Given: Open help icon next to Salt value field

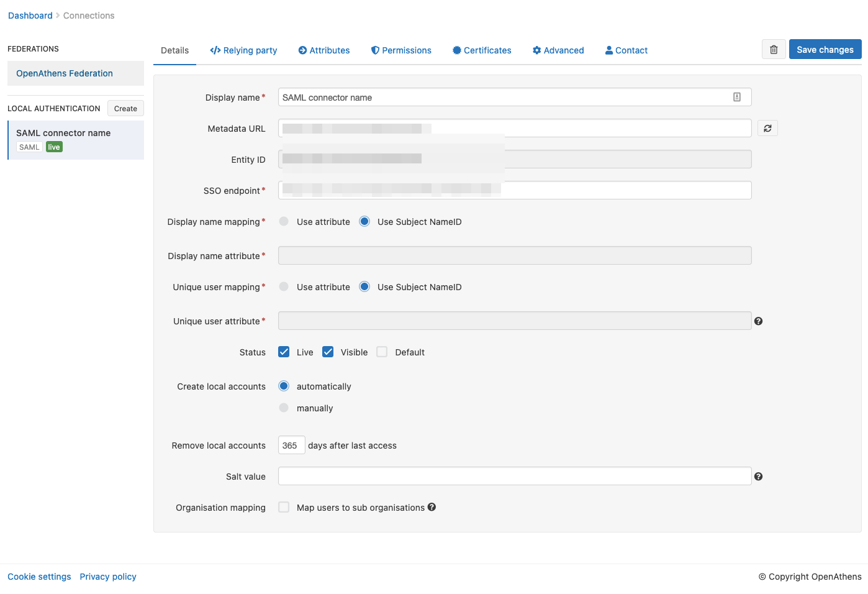Looking at the screenshot, I should click(x=758, y=476).
